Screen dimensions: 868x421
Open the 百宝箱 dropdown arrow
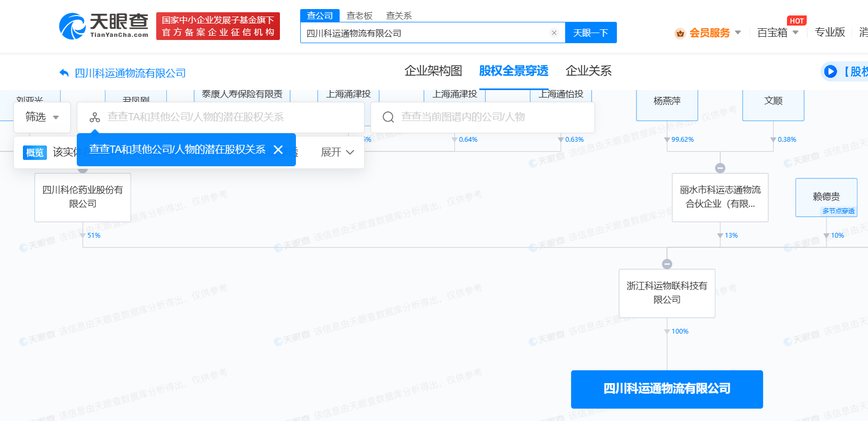(x=795, y=33)
